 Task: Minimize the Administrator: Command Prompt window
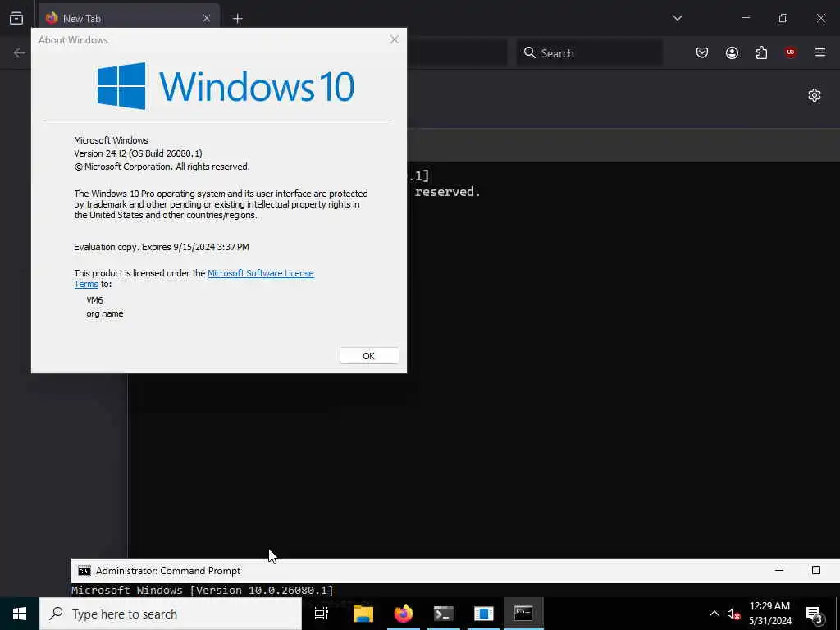coord(779,571)
